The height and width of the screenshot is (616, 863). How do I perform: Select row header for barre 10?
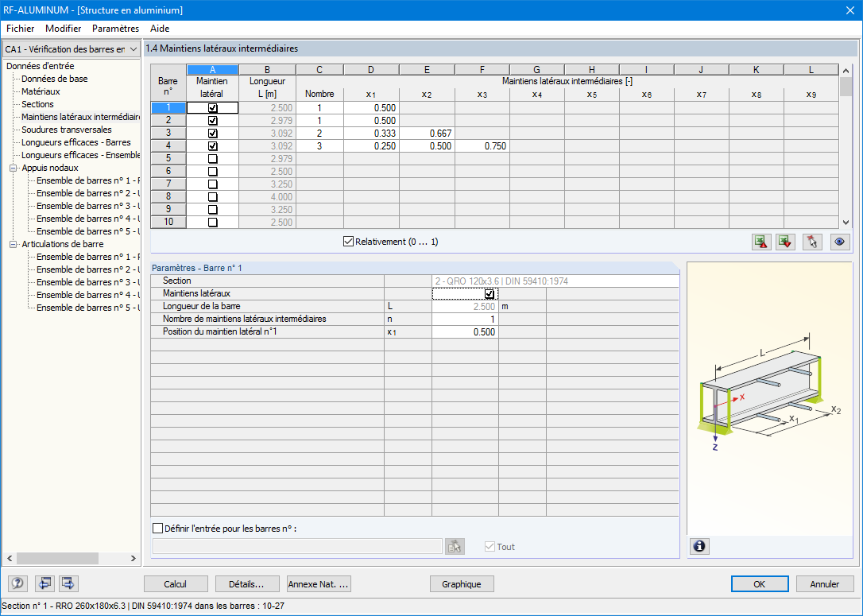[x=168, y=222]
